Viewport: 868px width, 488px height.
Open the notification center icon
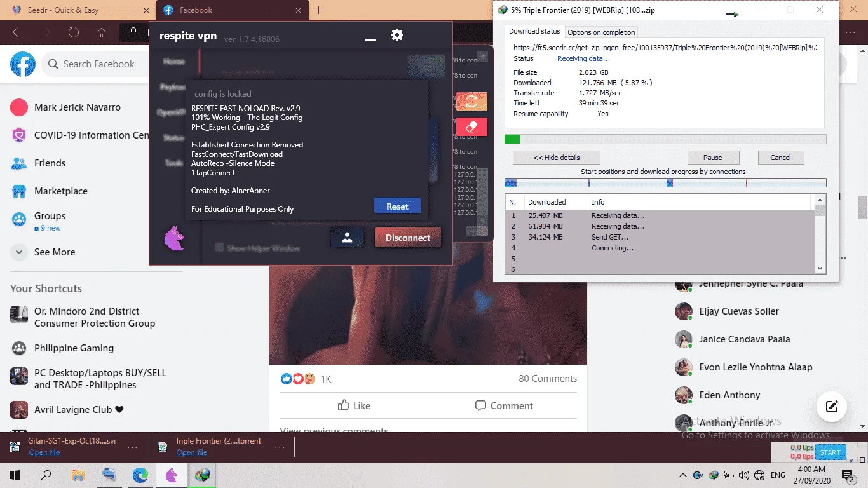pos(848,475)
